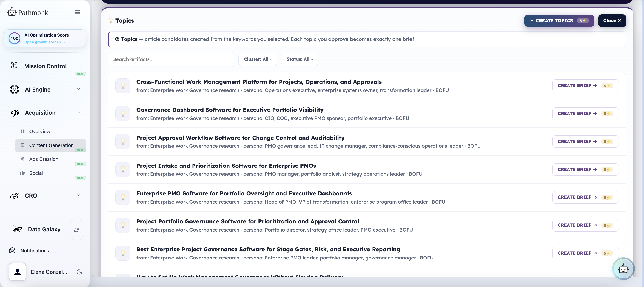This screenshot has width=644, height=287.
Task: Click lightbulb icon for Project Portfolio Governance topic
Action: pos(123,225)
